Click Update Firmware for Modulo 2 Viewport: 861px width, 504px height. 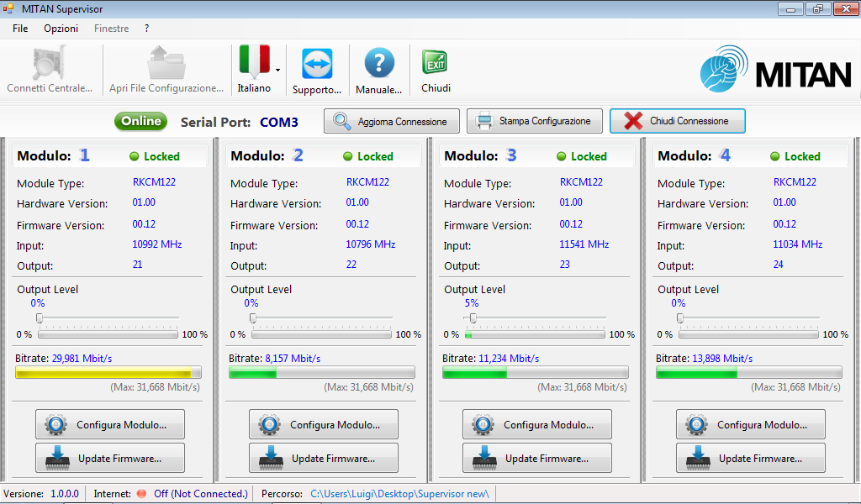[x=324, y=458]
